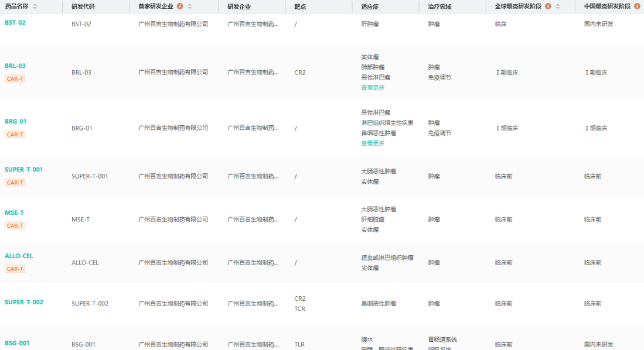The width and height of the screenshot is (644, 350).
Task: Click info icon beside 中国最高研发阶段 header
Action: [637, 6]
